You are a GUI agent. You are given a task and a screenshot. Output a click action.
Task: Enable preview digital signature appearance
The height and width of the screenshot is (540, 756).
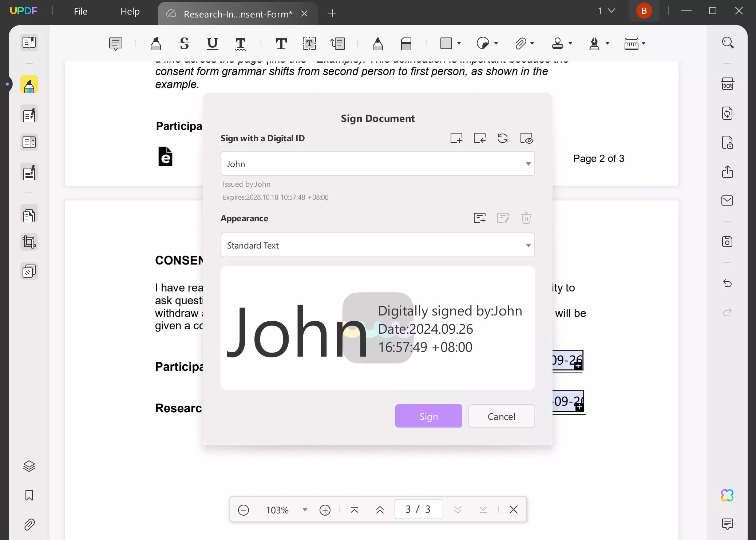(527, 138)
